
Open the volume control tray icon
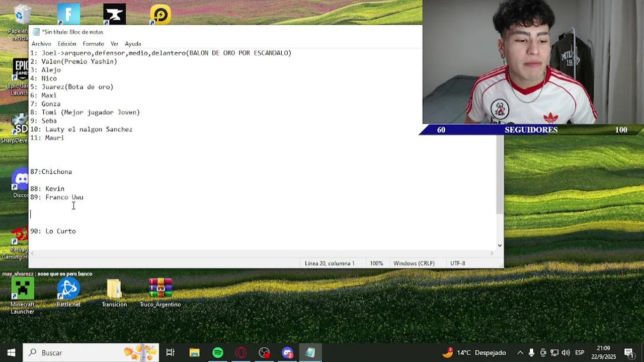tap(566, 352)
